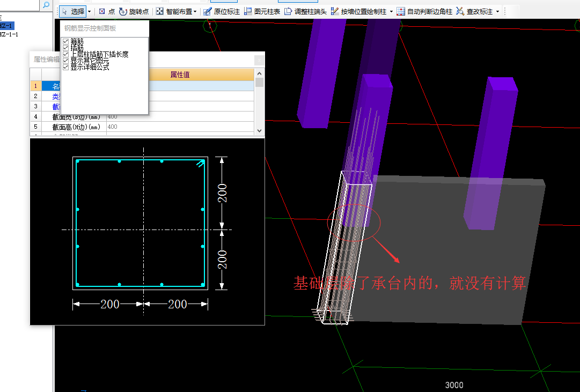Open the 图元柱表 column table icon
Viewport: 580px width, 392px height.
[248, 11]
